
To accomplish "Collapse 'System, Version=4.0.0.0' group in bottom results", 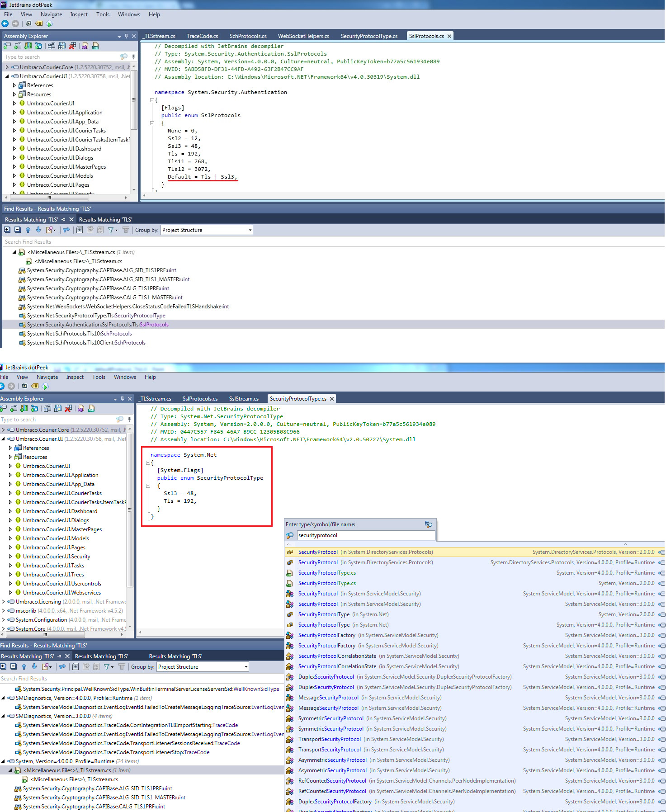I will coord(3,761).
